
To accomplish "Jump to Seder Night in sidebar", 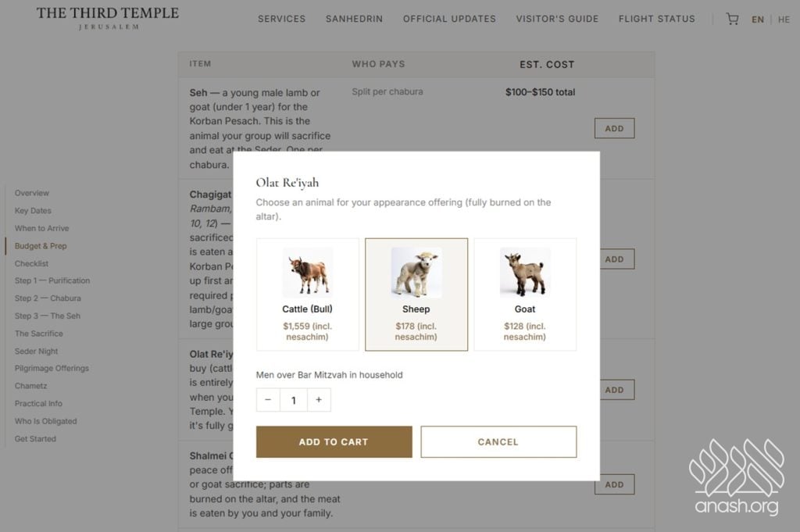I will click(x=37, y=352).
